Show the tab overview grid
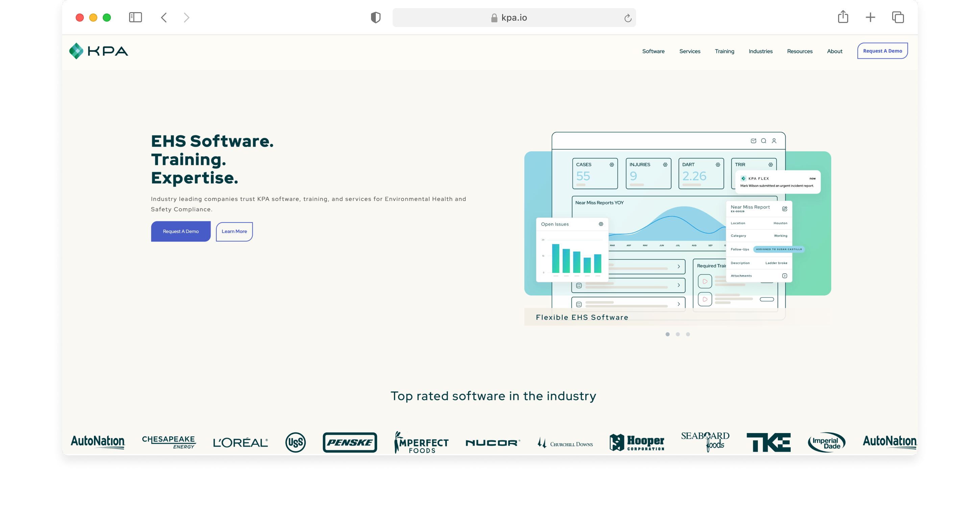This screenshot has height=508, width=980. point(898,18)
